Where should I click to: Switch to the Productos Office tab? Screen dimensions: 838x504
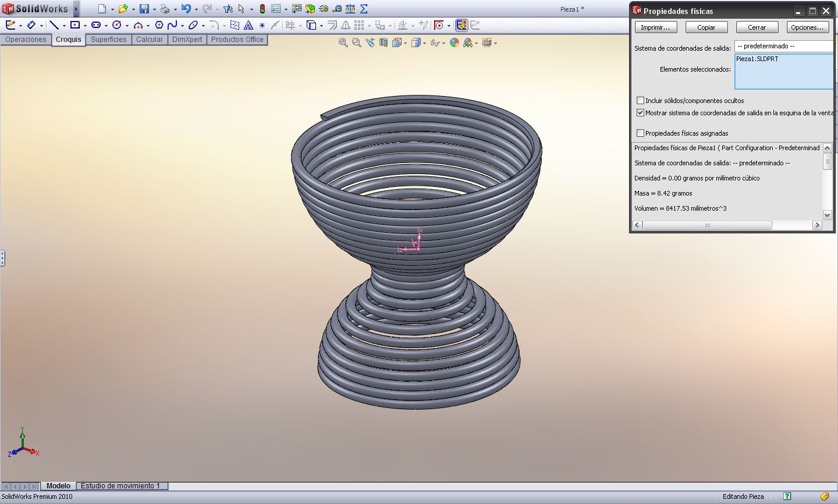point(237,40)
